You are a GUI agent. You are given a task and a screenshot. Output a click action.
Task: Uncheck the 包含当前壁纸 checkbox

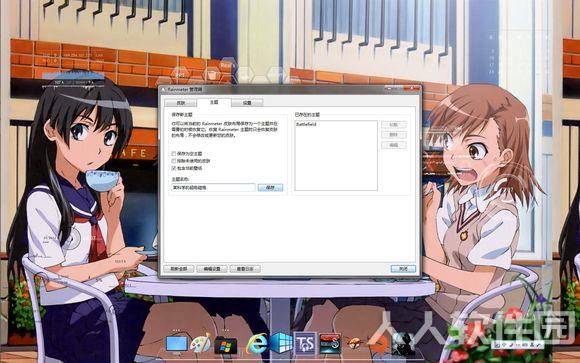pos(173,168)
